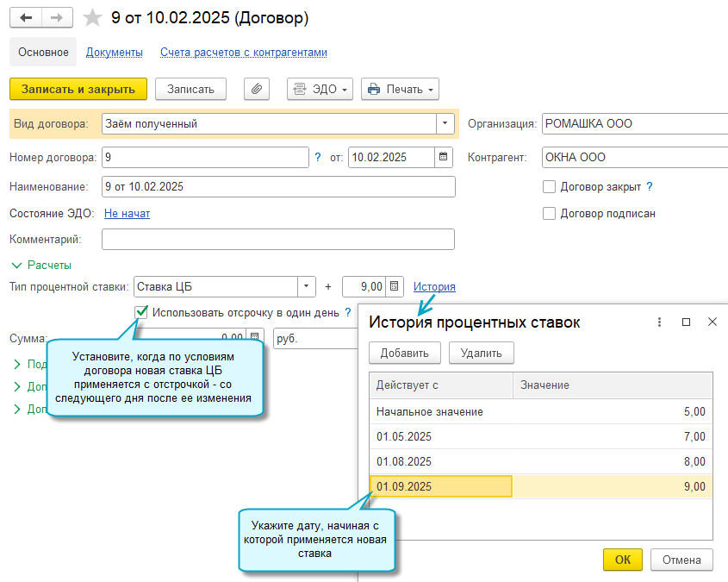
Task: Open the "История" interest rate link
Action: tap(434, 286)
